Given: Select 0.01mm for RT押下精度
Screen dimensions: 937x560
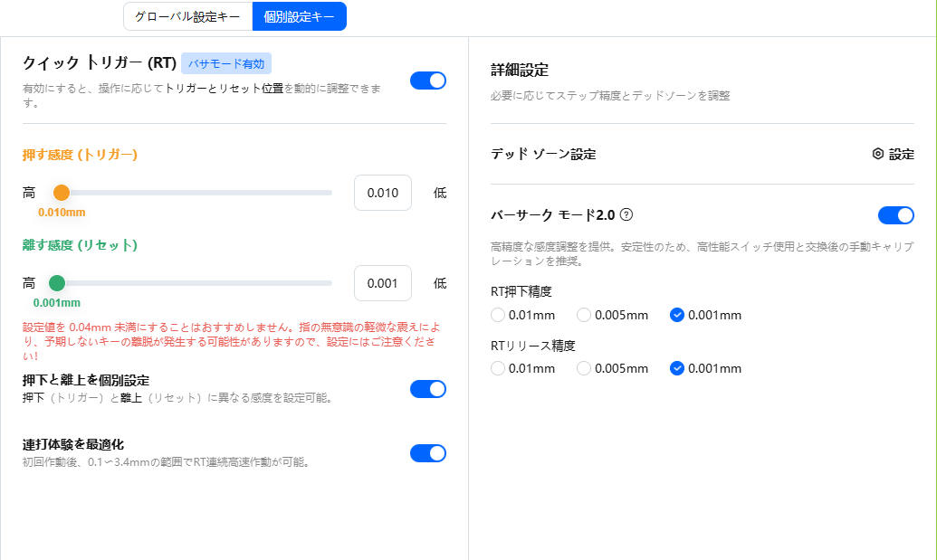Looking at the screenshot, I should 497,315.
